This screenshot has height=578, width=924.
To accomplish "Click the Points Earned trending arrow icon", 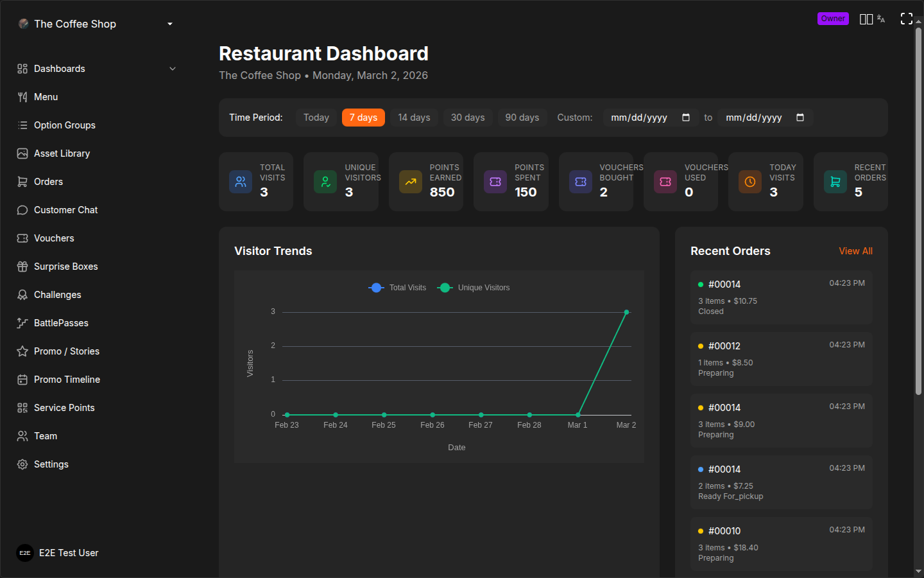I will [x=410, y=182].
